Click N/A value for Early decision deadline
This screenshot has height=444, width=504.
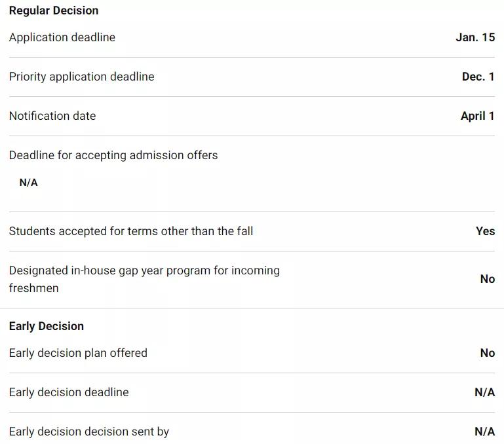484,392
